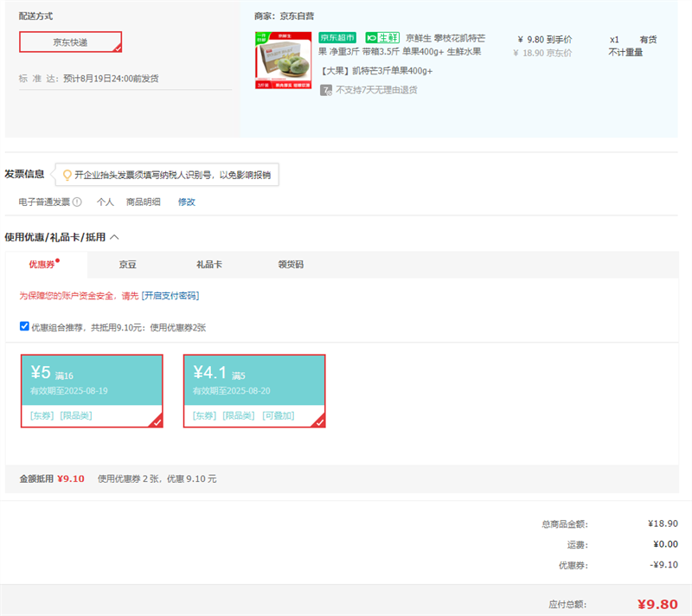Image resolution: width=692 pixels, height=616 pixels.
Task: Click 修改 to edit invoice info
Action: [x=187, y=202]
